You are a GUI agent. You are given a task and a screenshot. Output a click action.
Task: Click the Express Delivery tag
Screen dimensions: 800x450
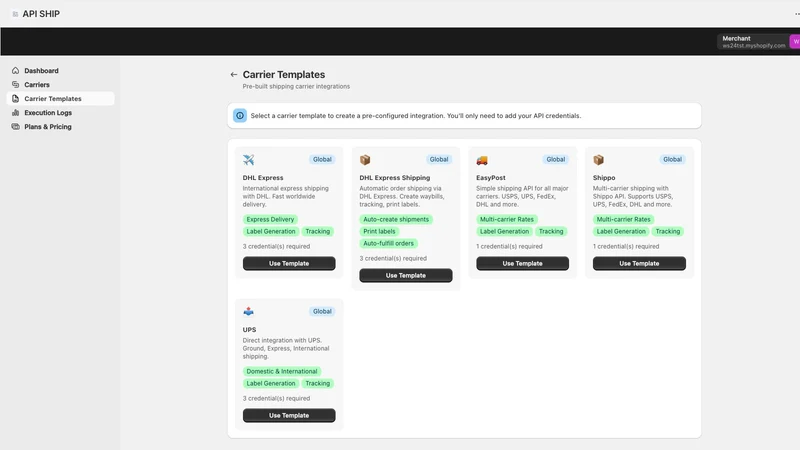(x=270, y=219)
